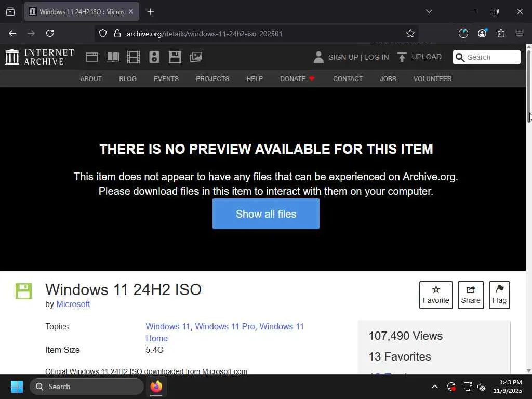Click the SIGN UP link

pos(343,57)
